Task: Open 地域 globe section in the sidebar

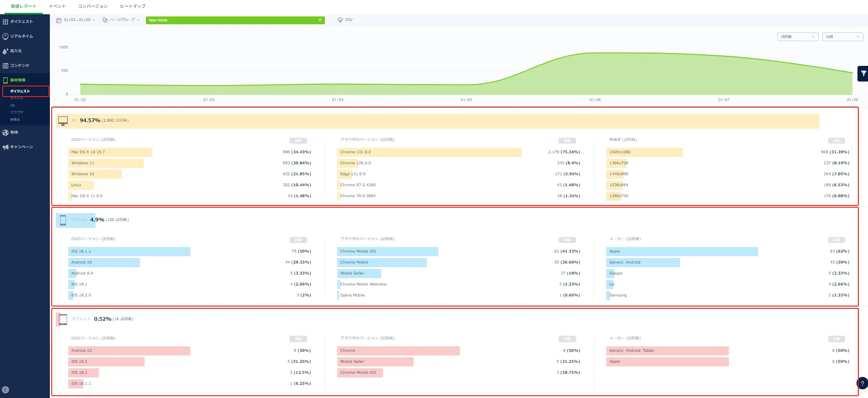Action: [14, 132]
